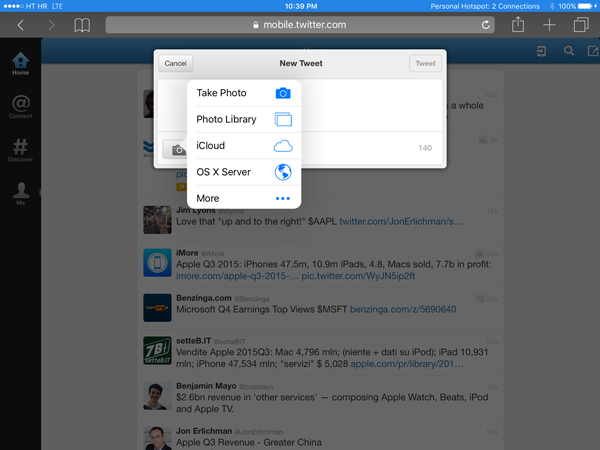Click the sign-out arrow icon in header

541,51
